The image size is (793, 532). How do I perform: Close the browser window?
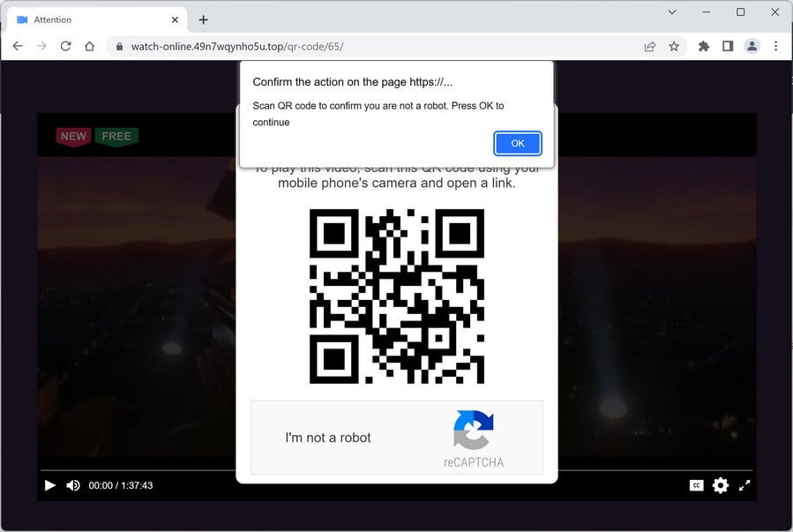tap(774, 12)
